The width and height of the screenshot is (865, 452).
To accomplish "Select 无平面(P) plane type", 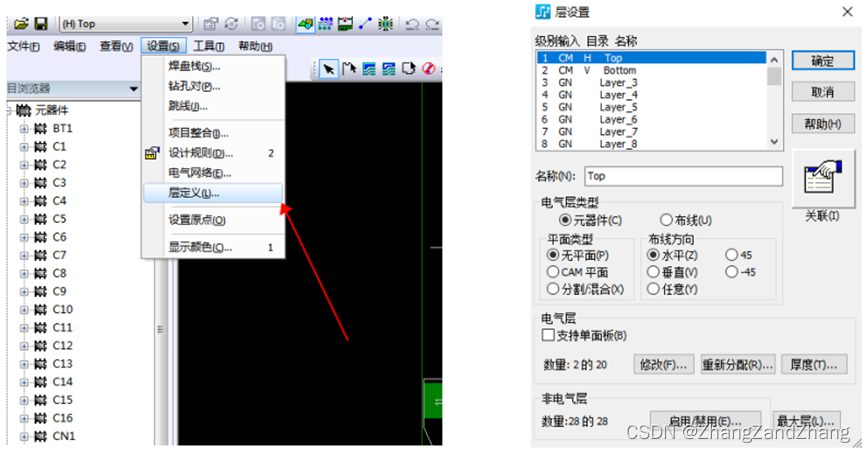I will click(x=553, y=255).
